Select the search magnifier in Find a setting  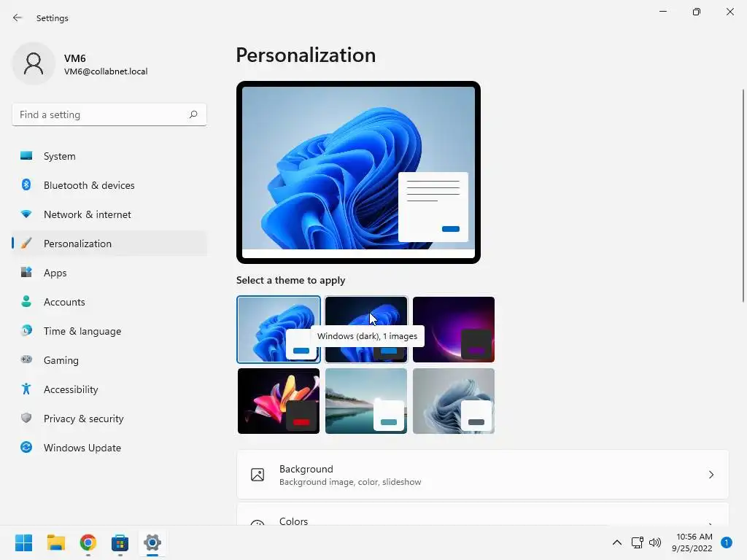pyautogui.click(x=193, y=114)
